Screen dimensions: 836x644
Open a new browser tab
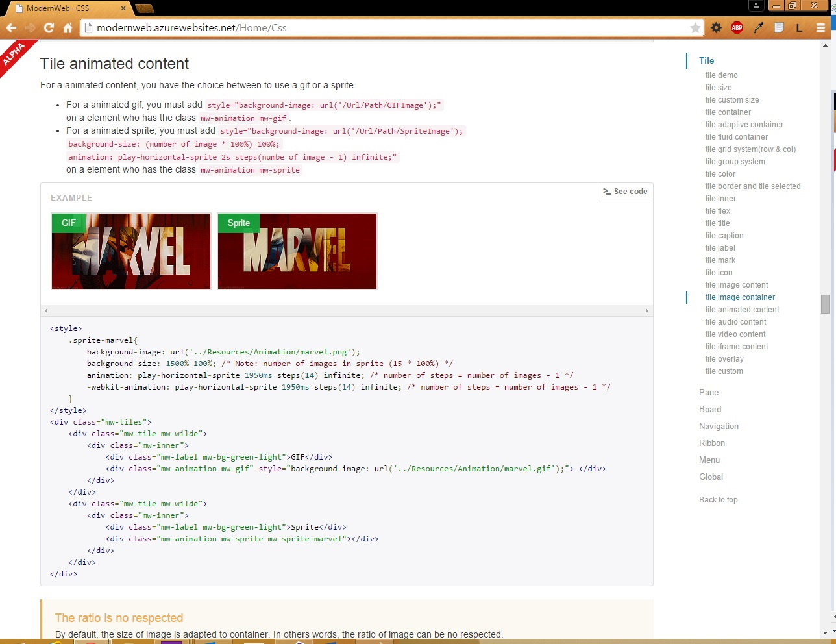[144, 8]
